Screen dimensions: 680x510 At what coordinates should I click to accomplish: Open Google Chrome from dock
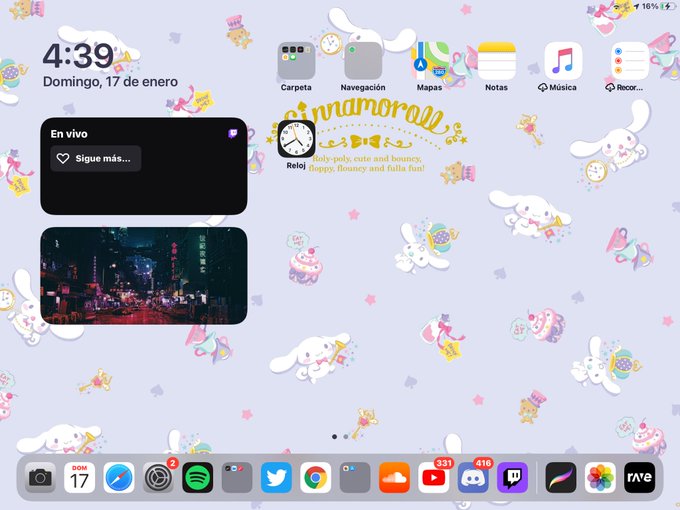pyautogui.click(x=316, y=477)
